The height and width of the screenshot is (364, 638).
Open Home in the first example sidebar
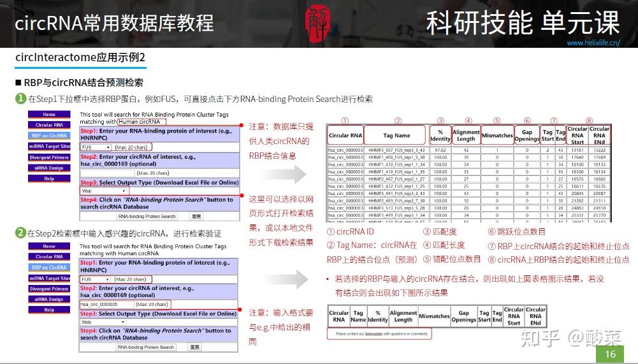tap(49, 114)
